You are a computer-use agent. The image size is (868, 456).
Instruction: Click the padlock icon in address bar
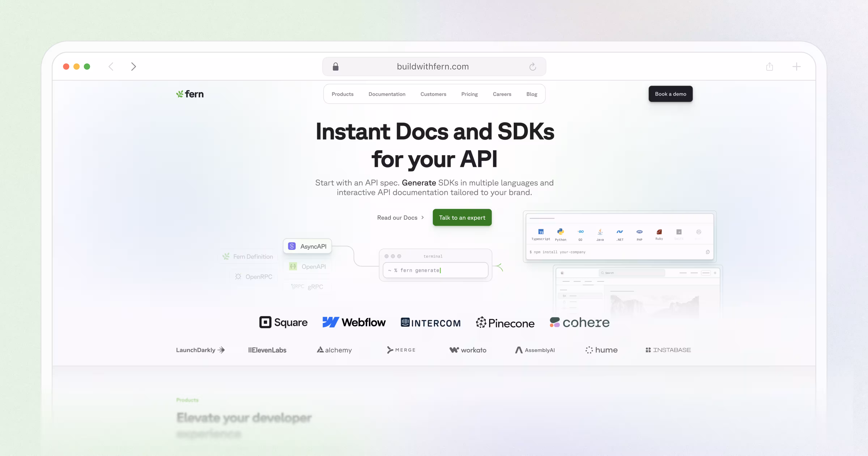point(335,66)
